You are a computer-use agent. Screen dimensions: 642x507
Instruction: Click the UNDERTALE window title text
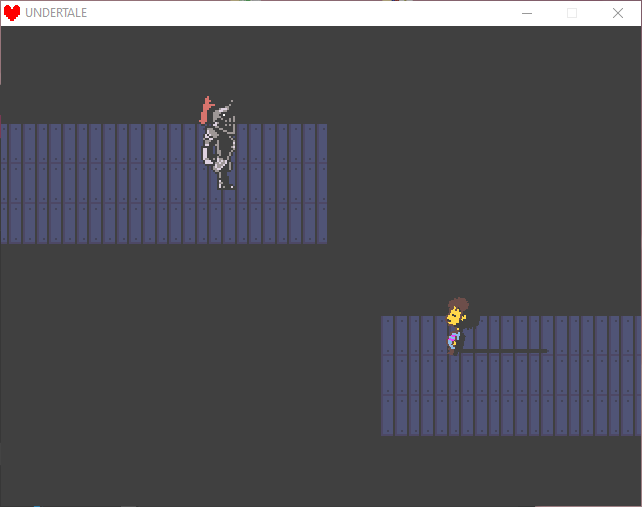coord(56,13)
